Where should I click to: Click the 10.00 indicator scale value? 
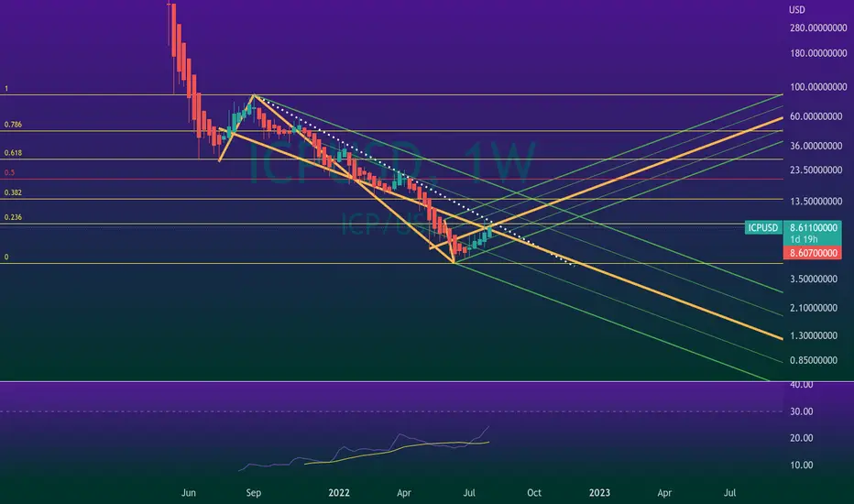click(801, 465)
